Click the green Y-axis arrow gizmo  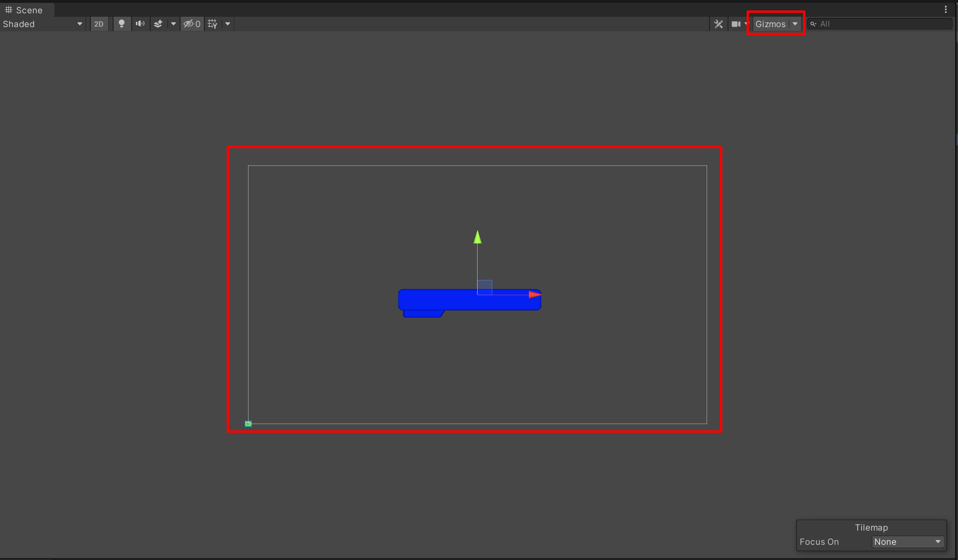pyautogui.click(x=478, y=237)
